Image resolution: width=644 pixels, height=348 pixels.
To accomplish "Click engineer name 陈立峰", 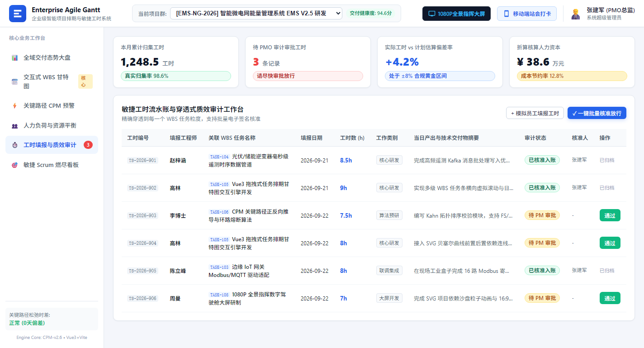I will click(x=178, y=271).
